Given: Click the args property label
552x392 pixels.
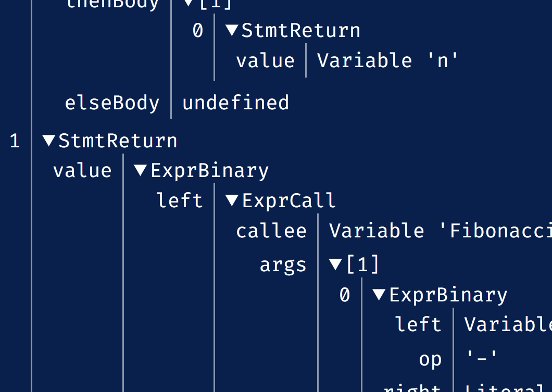Looking at the screenshot, I should click(283, 265).
